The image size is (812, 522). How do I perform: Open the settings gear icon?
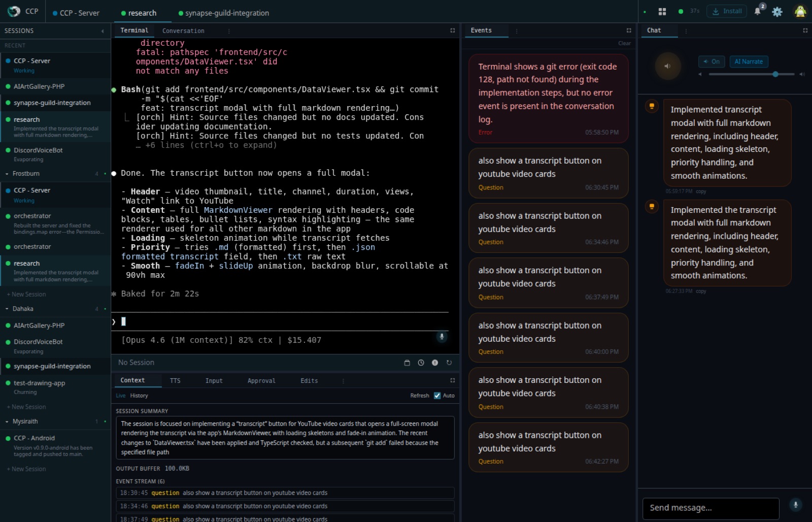click(x=777, y=12)
